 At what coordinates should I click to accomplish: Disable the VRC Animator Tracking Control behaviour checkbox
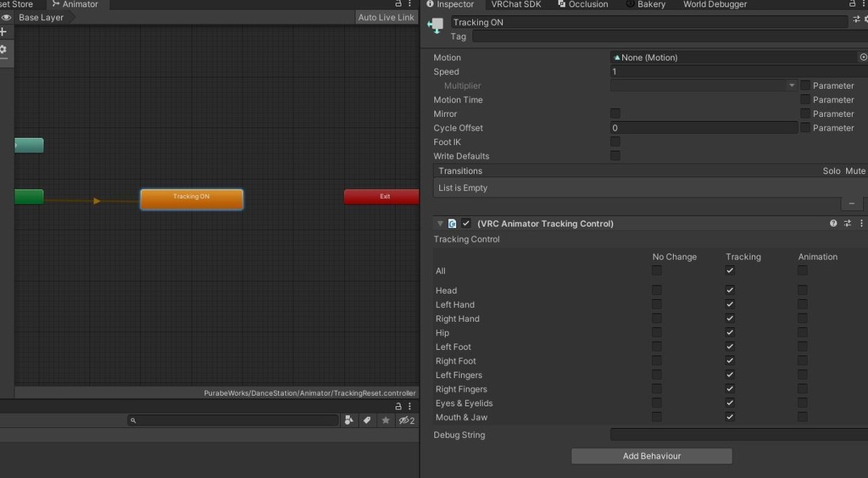[466, 224]
